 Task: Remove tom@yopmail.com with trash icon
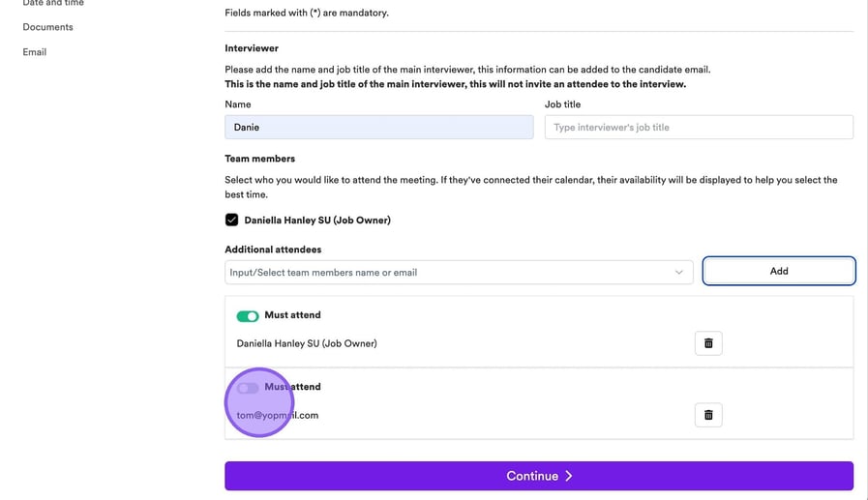click(708, 415)
